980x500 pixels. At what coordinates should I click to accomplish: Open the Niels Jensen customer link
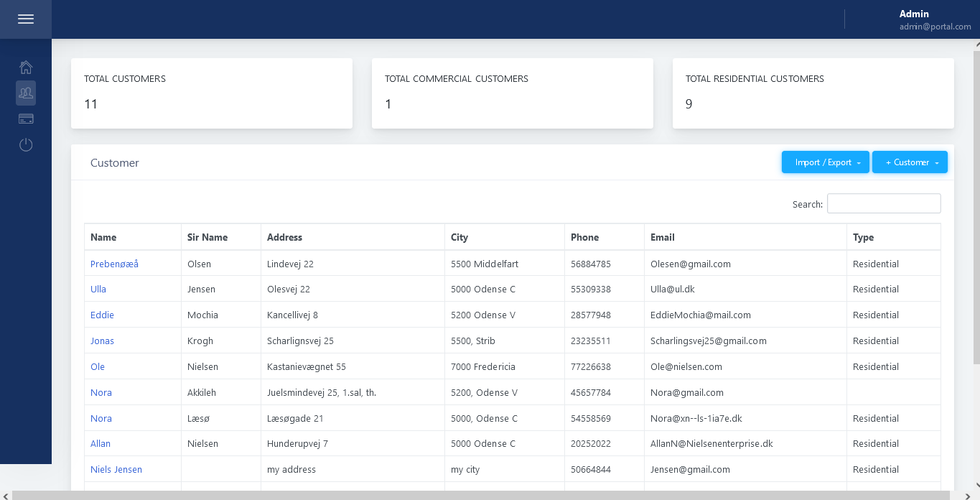pos(116,470)
